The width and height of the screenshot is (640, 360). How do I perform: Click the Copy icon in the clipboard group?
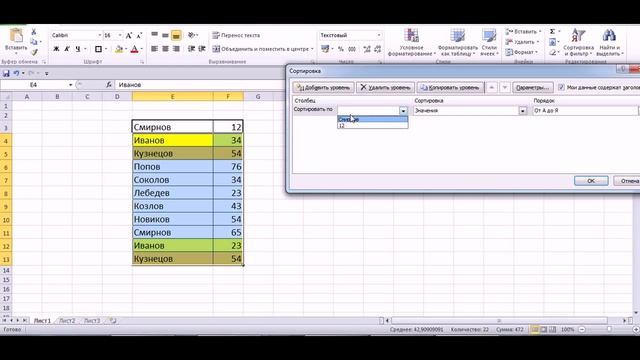(x=34, y=42)
